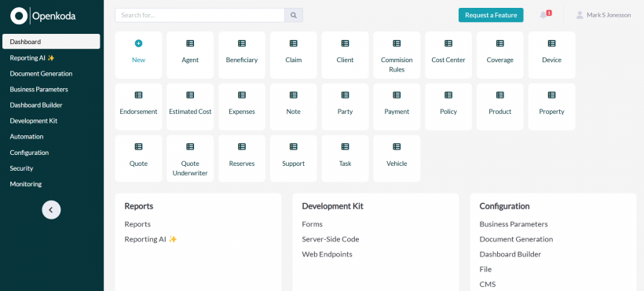Open Dashboard Builder link in Configuration panel
This screenshot has height=291, width=644.
click(510, 254)
